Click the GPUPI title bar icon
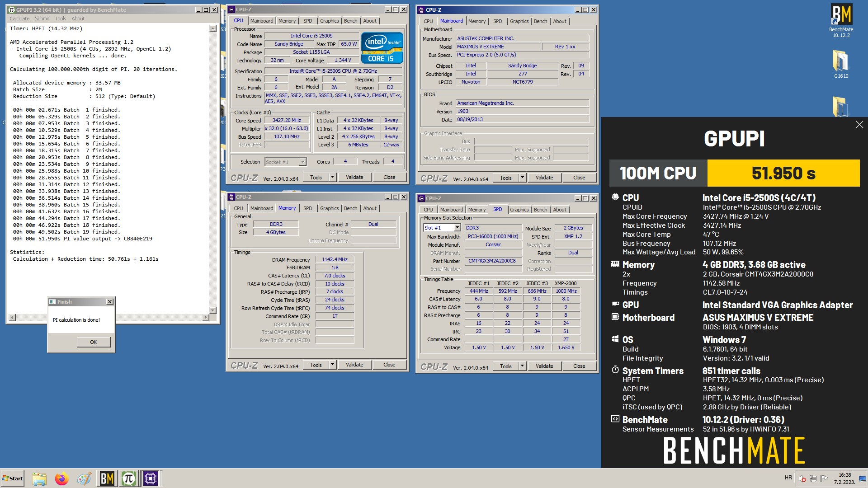Viewport: 868px width, 488px height. coord(12,9)
